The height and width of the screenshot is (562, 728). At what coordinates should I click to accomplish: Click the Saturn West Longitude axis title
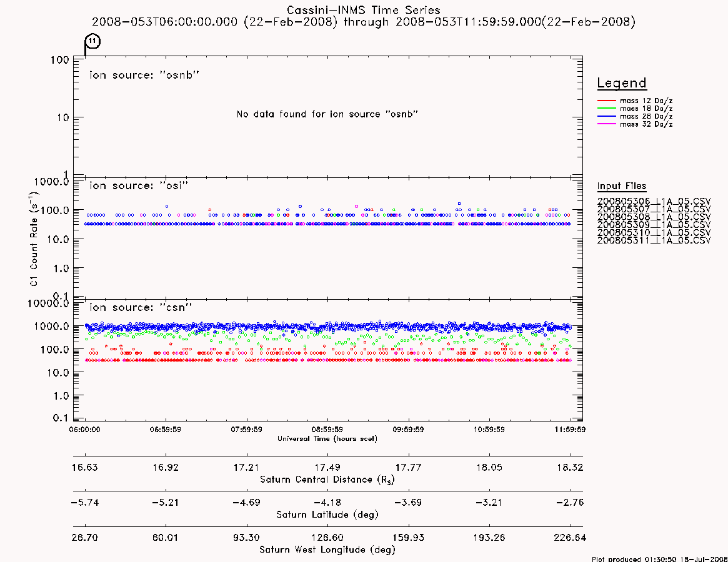(327, 550)
